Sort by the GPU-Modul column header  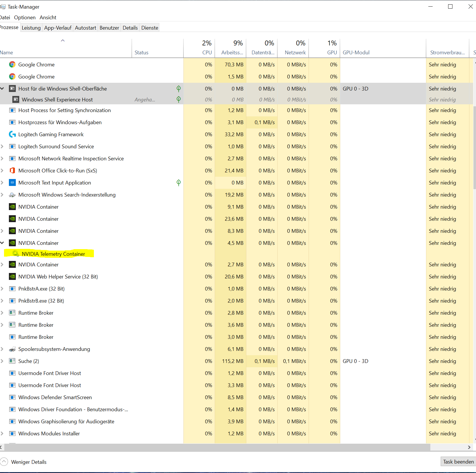point(383,48)
